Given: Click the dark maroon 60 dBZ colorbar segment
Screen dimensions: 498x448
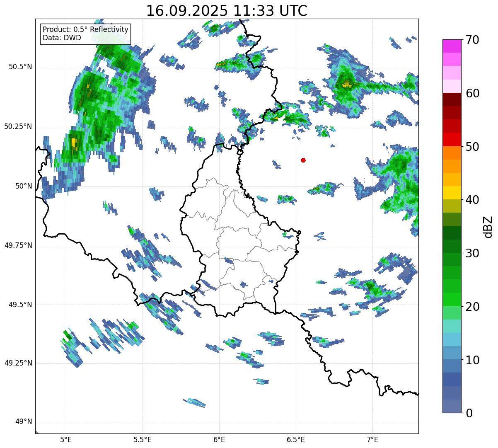Looking at the screenshot, I should tap(452, 99).
